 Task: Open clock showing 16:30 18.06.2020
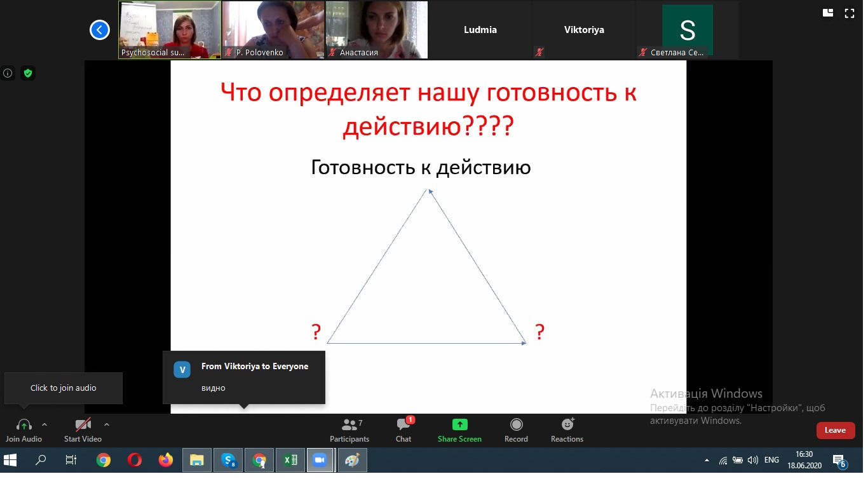coord(804,460)
